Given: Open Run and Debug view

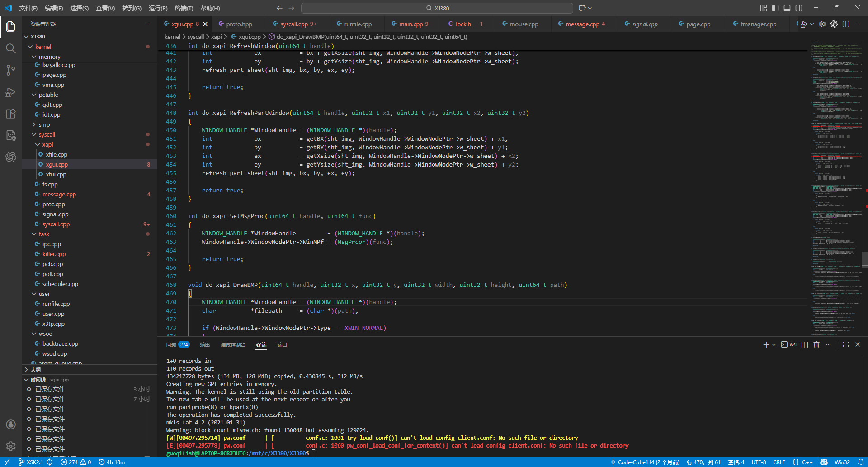Looking at the screenshot, I should tap(11, 92).
